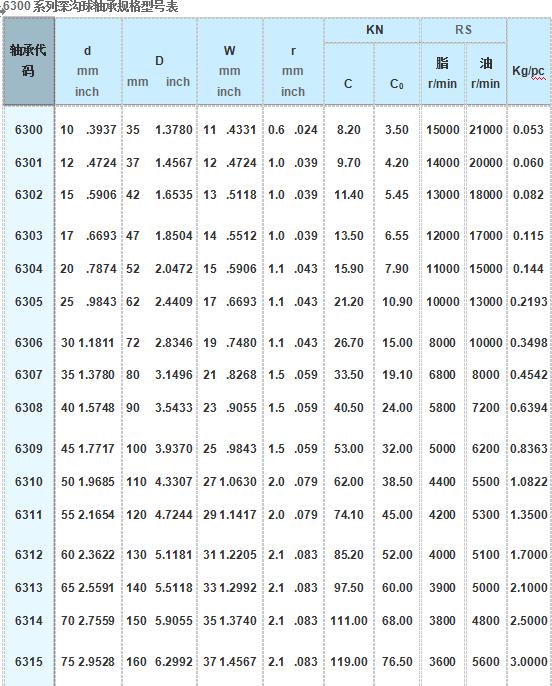Click weight value 0.2193 for 6305
The height and width of the screenshot is (686, 552).
(x=528, y=302)
